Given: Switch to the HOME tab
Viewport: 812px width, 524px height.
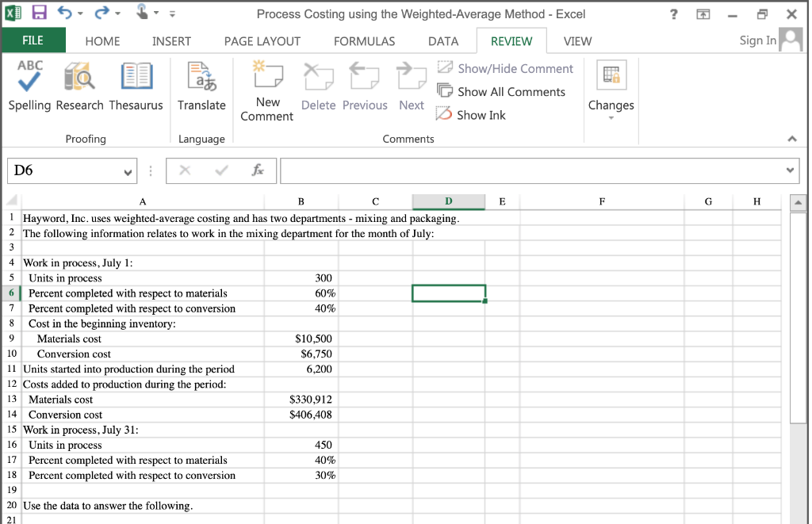Looking at the screenshot, I should point(102,41).
